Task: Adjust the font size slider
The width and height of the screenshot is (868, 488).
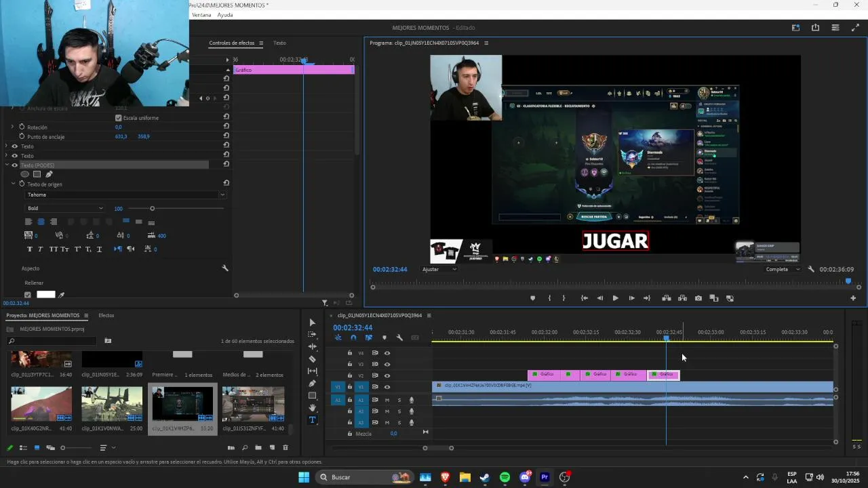Action: point(152,209)
